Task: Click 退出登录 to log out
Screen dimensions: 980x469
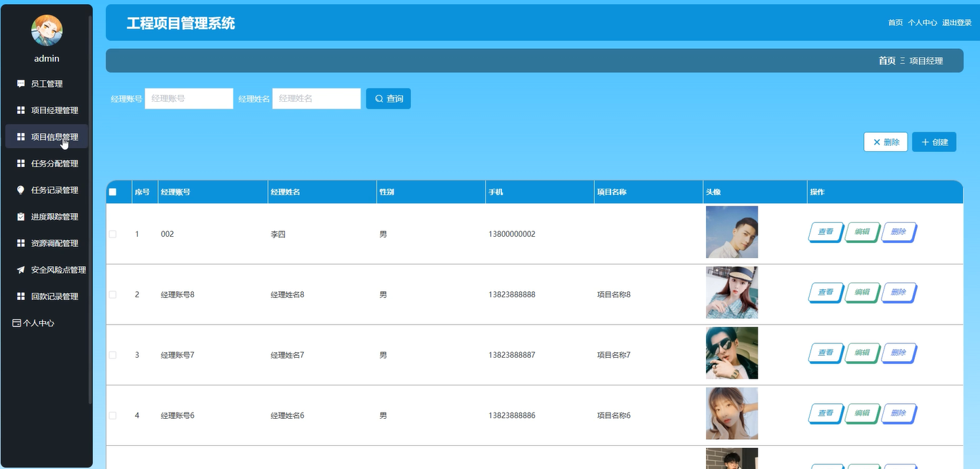Action: 957,23
